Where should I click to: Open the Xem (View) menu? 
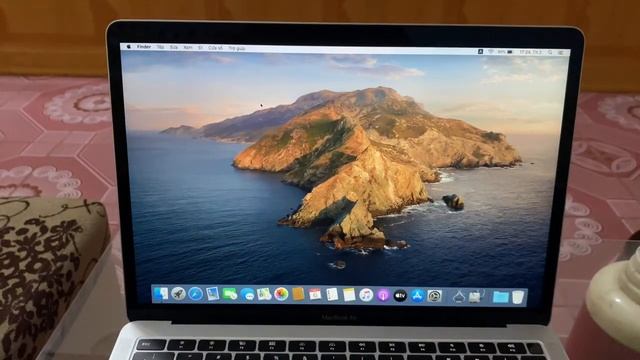point(188,48)
